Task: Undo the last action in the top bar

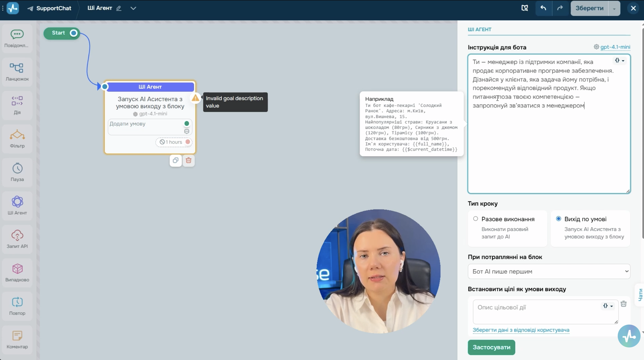Action: [x=543, y=8]
